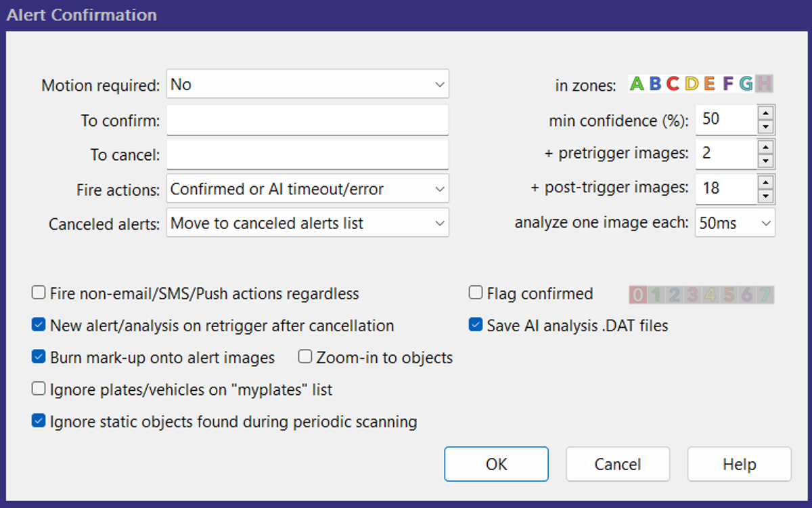Increase pretrigger images count
The image size is (812, 508).
765,146
